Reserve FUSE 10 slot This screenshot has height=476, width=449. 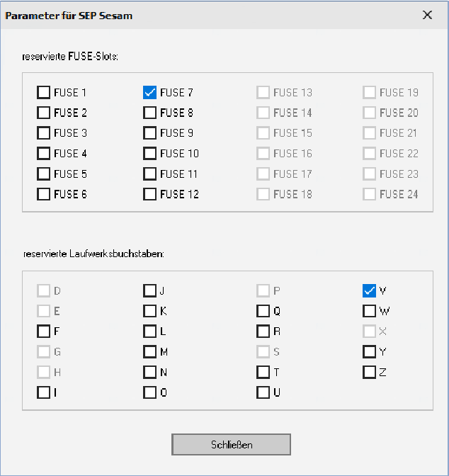(149, 153)
